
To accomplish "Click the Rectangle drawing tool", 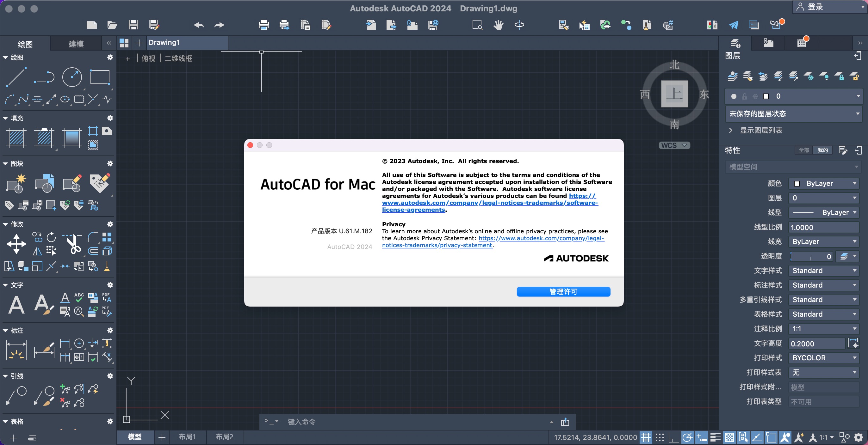I will point(100,77).
